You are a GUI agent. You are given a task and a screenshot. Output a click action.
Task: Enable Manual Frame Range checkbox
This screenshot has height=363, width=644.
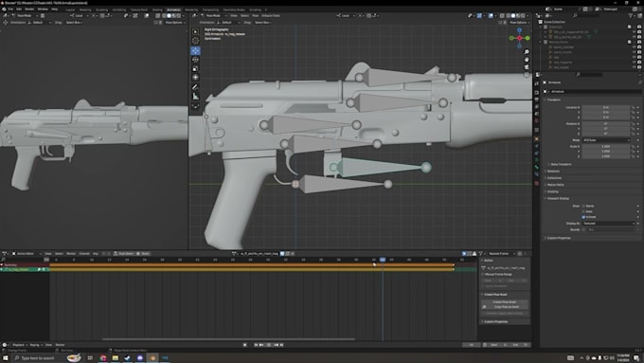click(483, 274)
